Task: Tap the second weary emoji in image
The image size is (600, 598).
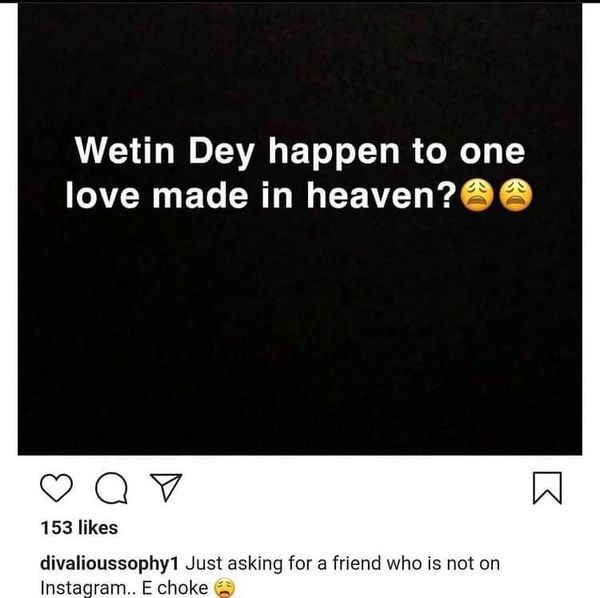Action: pos(516,196)
